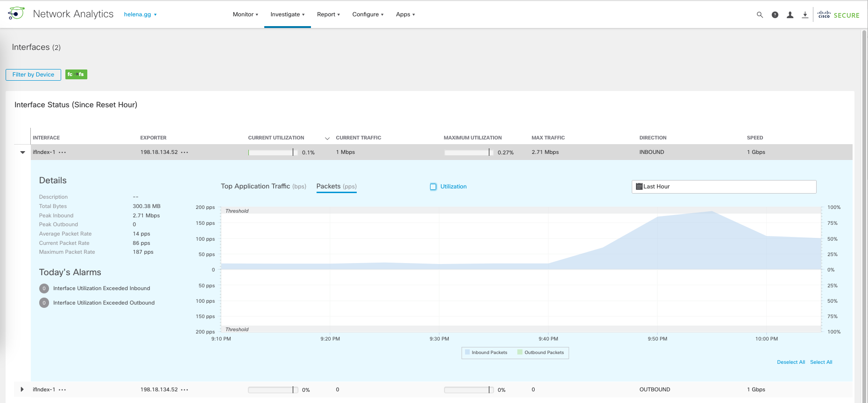868x403 pixels.
Task: Click the green fc-fs flow badge
Action: [76, 75]
